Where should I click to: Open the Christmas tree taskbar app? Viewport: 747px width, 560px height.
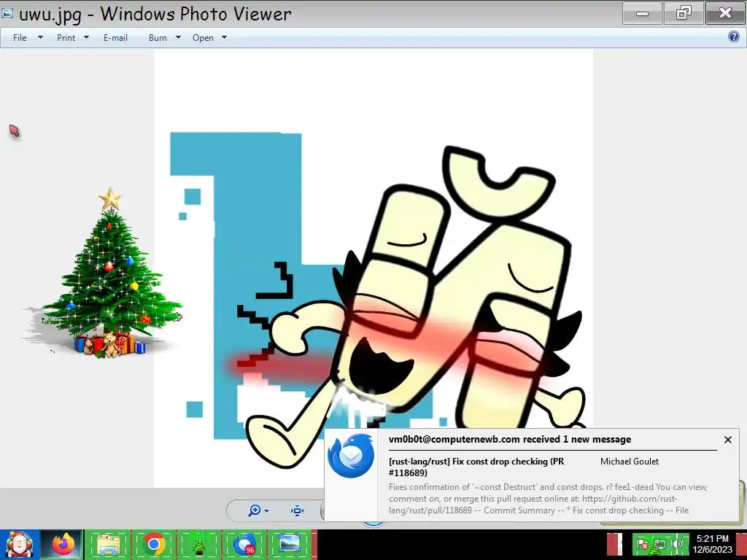tap(199, 544)
